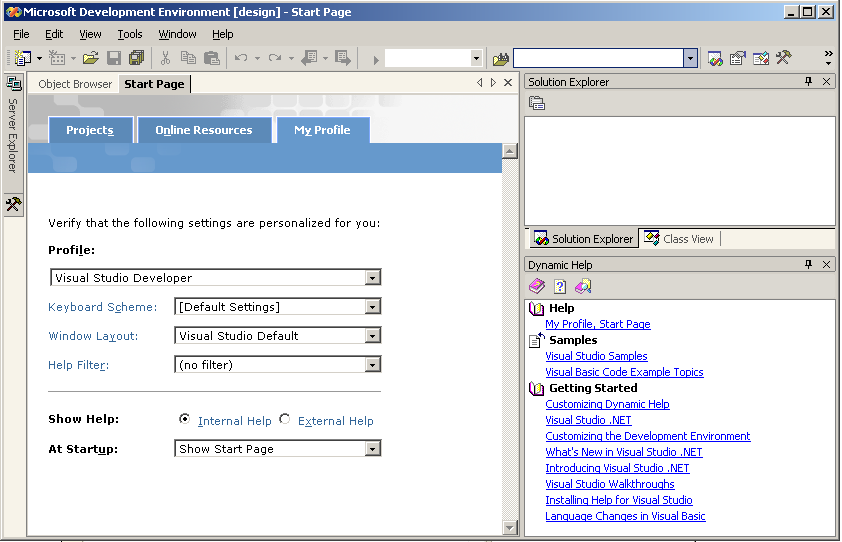The height and width of the screenshot is (542, 842).
Task: Expand the solution configuration combo box
Action: point(476,58)
